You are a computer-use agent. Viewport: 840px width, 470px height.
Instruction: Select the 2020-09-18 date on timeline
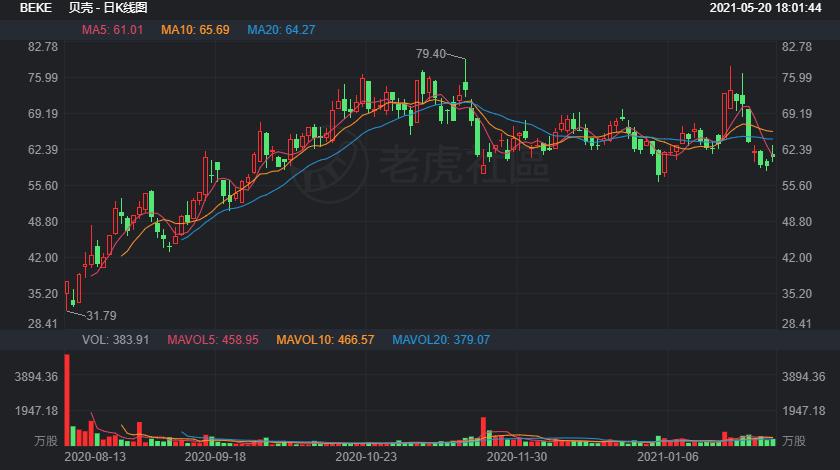pyautogui.click(x=216, y=457)
